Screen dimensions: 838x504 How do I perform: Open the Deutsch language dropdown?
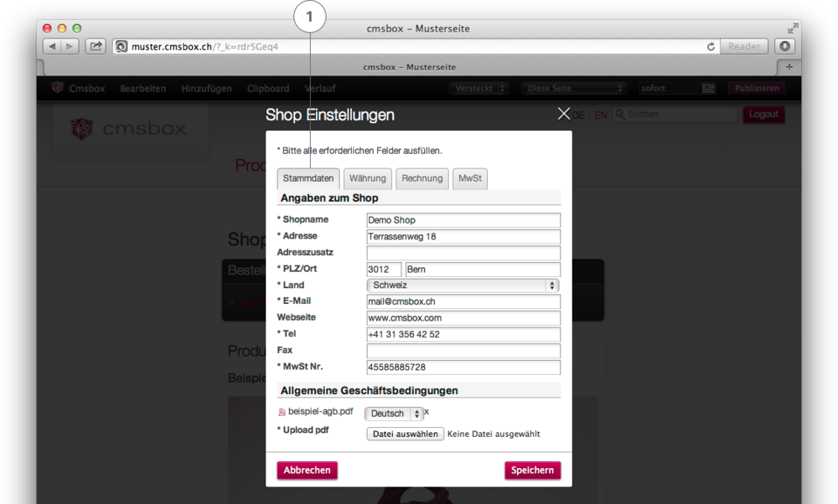click(393, 414)
